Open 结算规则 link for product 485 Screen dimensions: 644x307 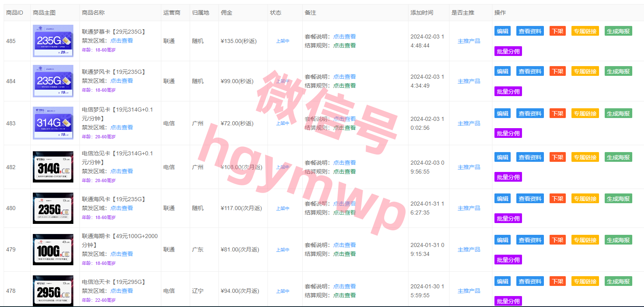coord(344,45)
